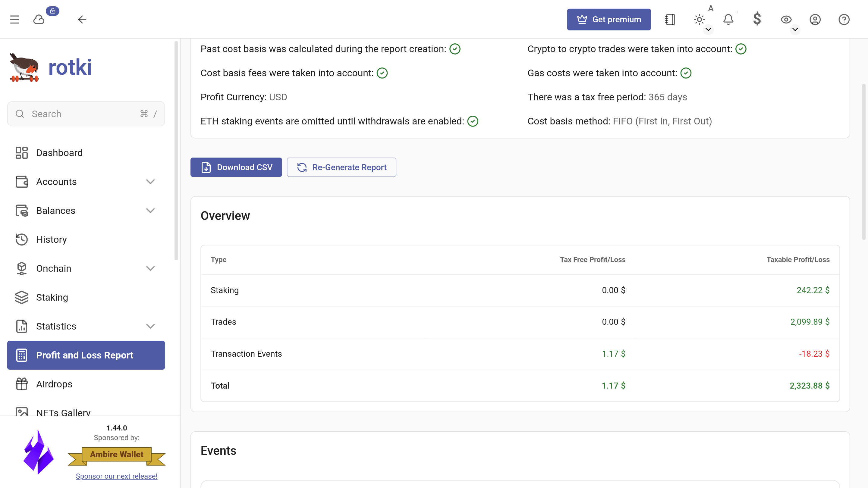The image size is (868, 488).
Task: Open the notifications bell
Action: click(728, 20)
